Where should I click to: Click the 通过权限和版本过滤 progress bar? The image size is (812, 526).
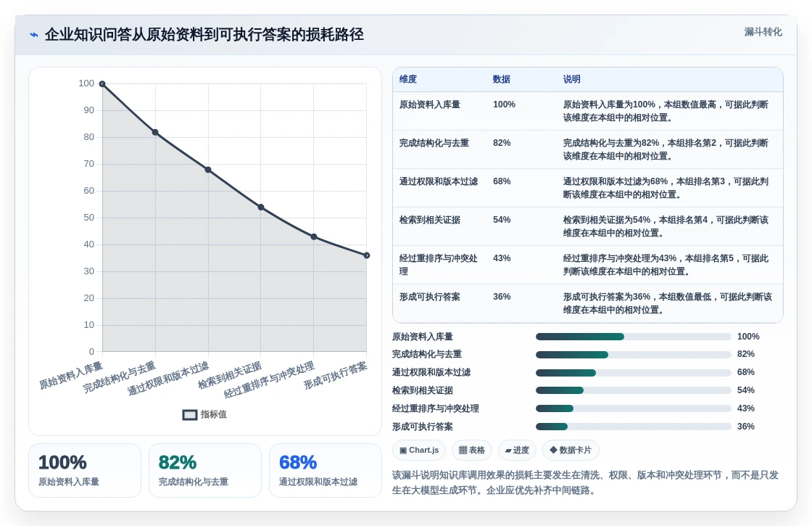coord(634,373)
